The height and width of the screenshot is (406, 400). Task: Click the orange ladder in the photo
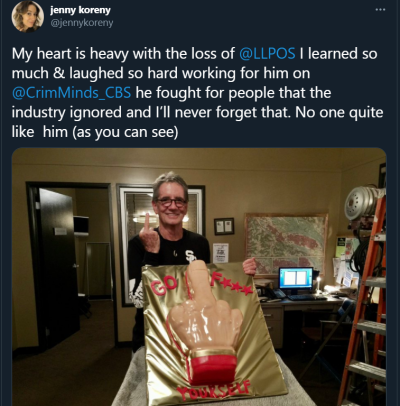tap(363, 300)
